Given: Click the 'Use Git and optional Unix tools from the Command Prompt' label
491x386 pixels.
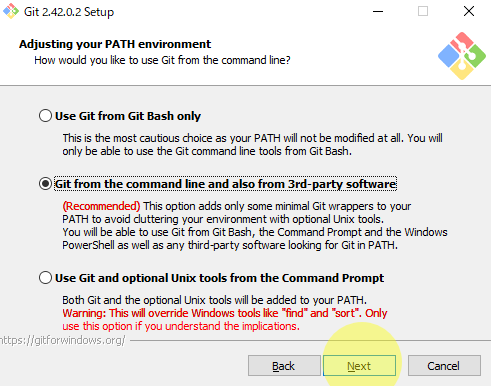Looking at the screenshot, I should pos(219,278).
